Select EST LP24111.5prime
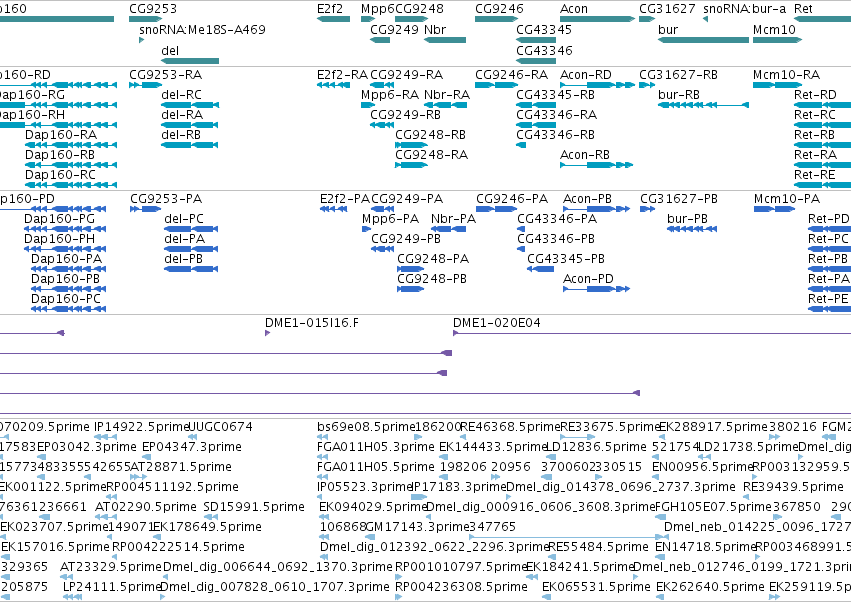 click(112, 588)
